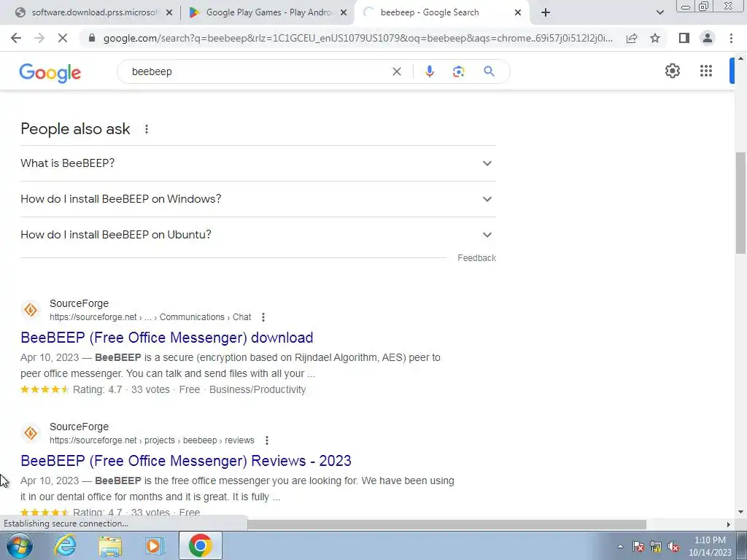Click the address bar URL
Image resolution: width=747 pixels, height=560 pixels.
click(358, 38)
